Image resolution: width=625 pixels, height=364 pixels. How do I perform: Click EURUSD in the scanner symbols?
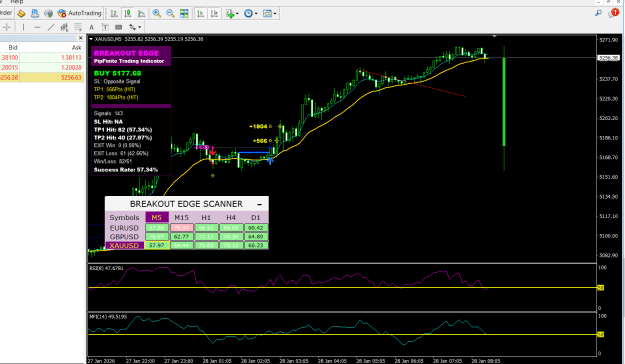coord(124,228)
